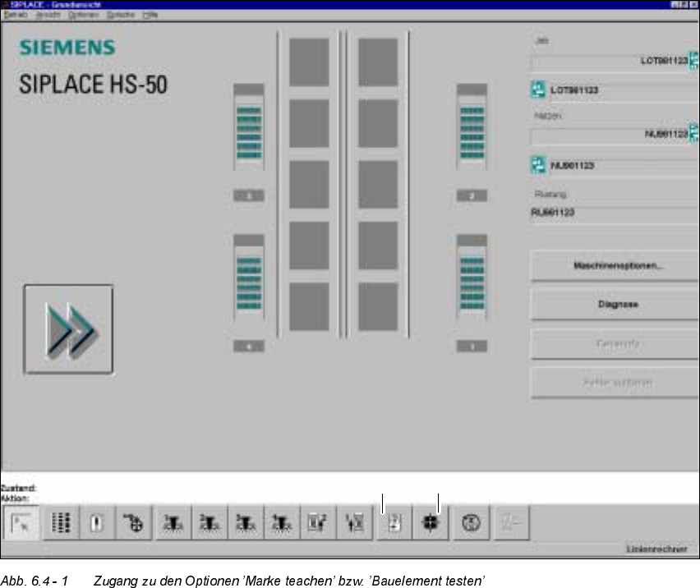Click the black crosshair toolbar icon
Viewport: 700px width, 588px height.
(431, 522)
